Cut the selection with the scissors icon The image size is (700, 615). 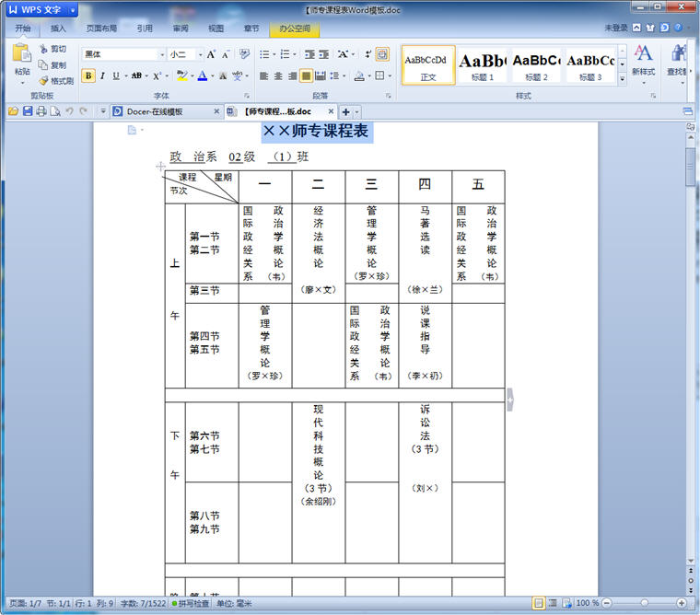(43, 49)
